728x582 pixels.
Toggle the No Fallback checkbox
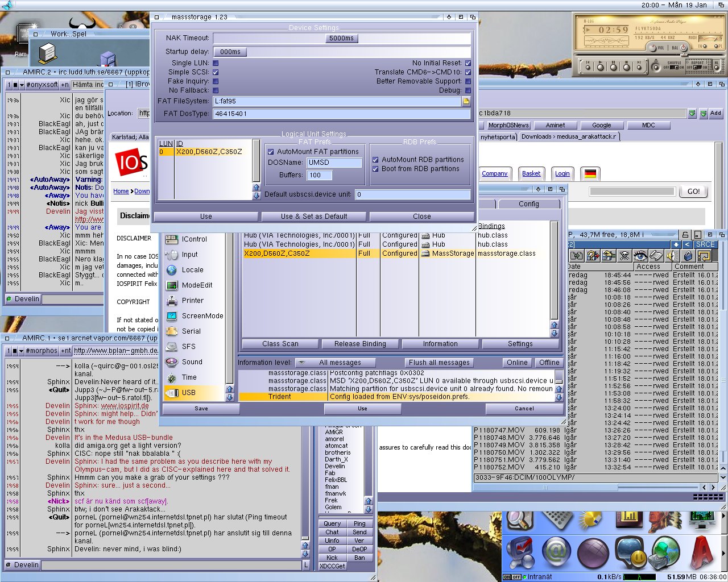point(216,90)
